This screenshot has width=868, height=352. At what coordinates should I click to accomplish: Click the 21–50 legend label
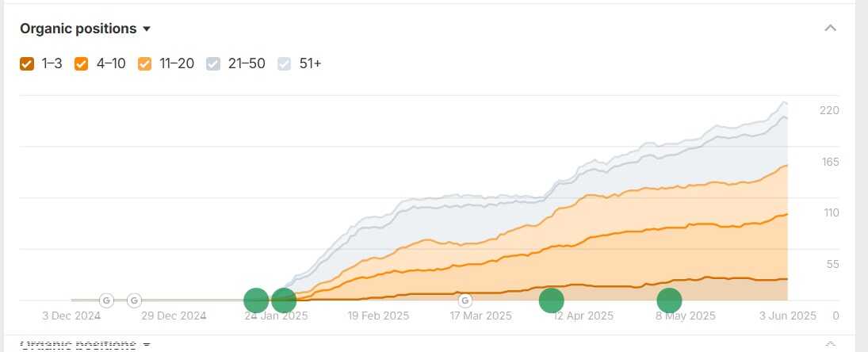pyautogui.click(x=247, y=63)
